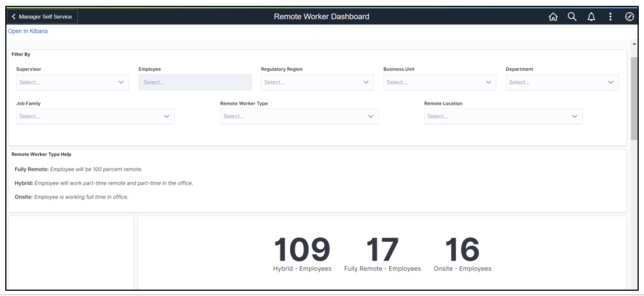Image resolution: width=644 pixels, height=296 pixels.
Task: Click the NavBar compass icon
Action: [x=629, y=17]
